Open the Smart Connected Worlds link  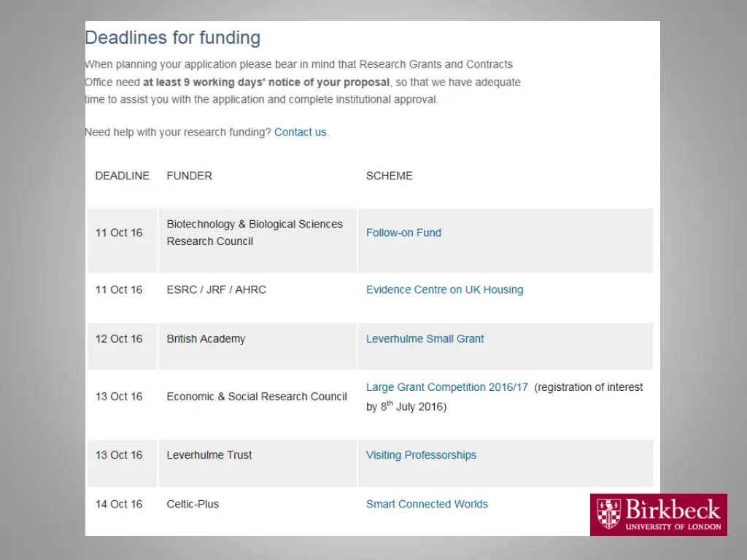[x=427, y=504]
